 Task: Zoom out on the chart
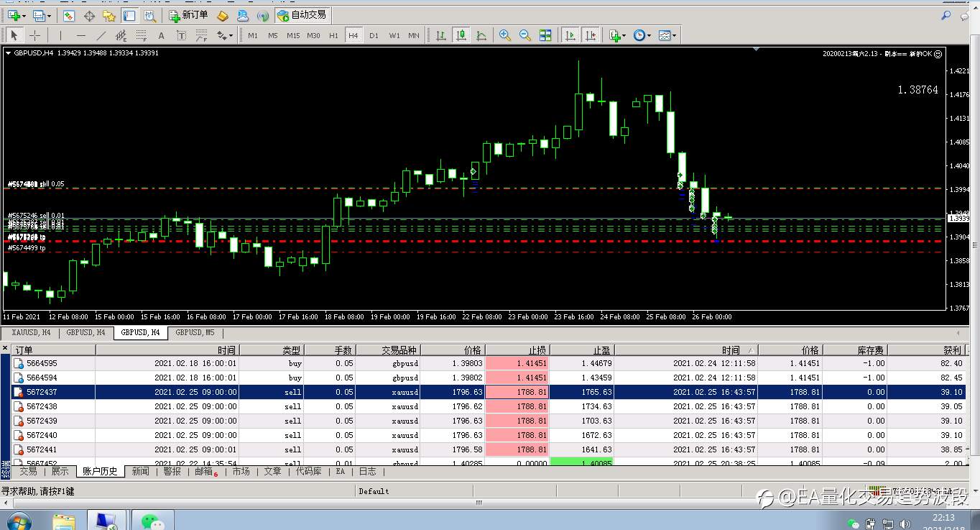525,35
